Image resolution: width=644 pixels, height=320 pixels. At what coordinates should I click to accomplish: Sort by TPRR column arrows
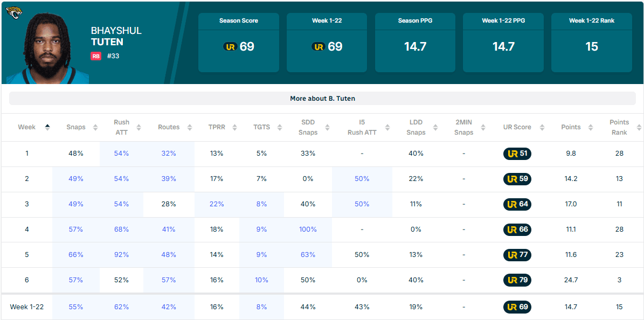coord(234,127)
